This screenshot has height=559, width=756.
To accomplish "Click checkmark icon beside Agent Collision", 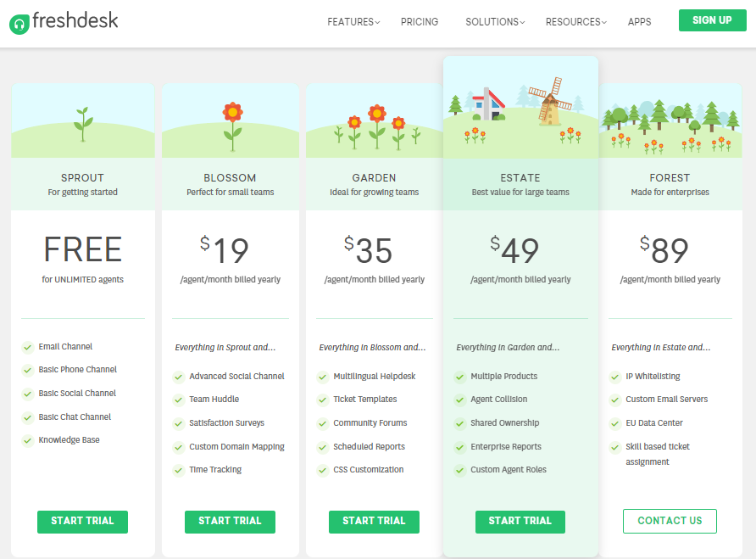I will 460,400.
